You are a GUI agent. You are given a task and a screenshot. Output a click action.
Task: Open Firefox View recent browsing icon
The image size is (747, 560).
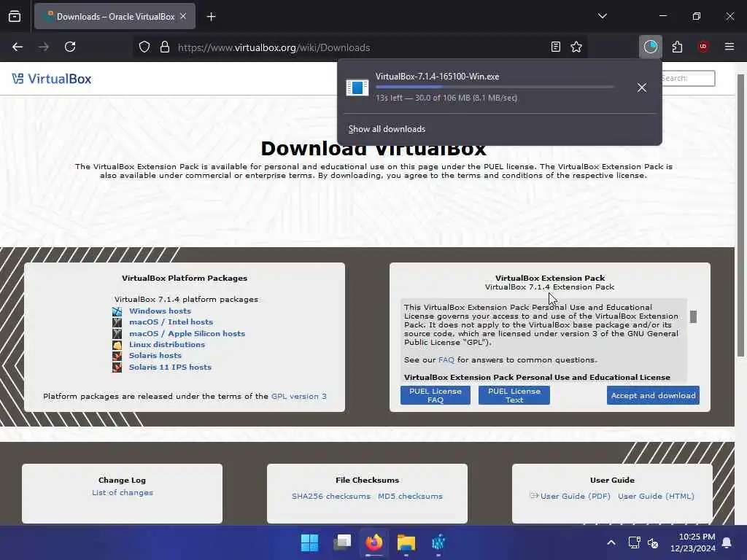coord(15,16)
